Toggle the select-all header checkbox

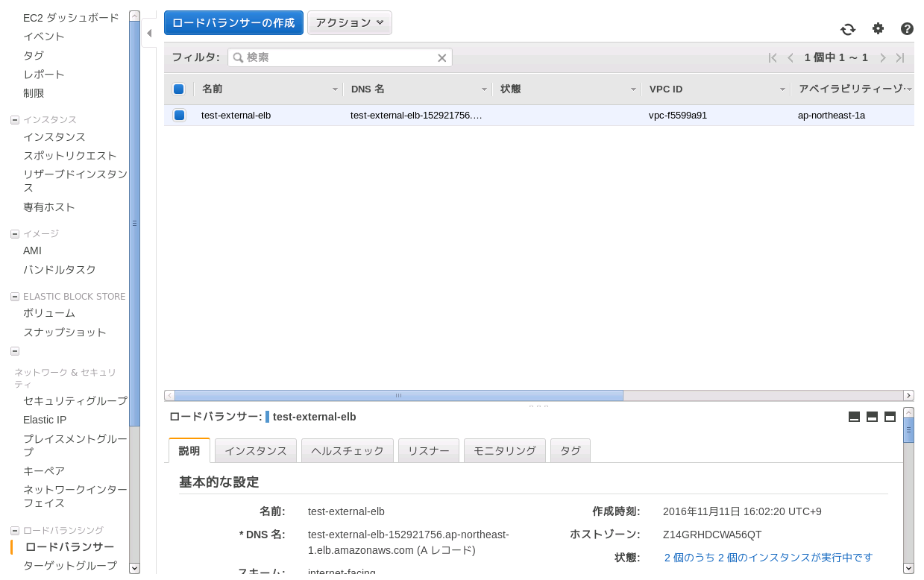[x=178, y=89]
